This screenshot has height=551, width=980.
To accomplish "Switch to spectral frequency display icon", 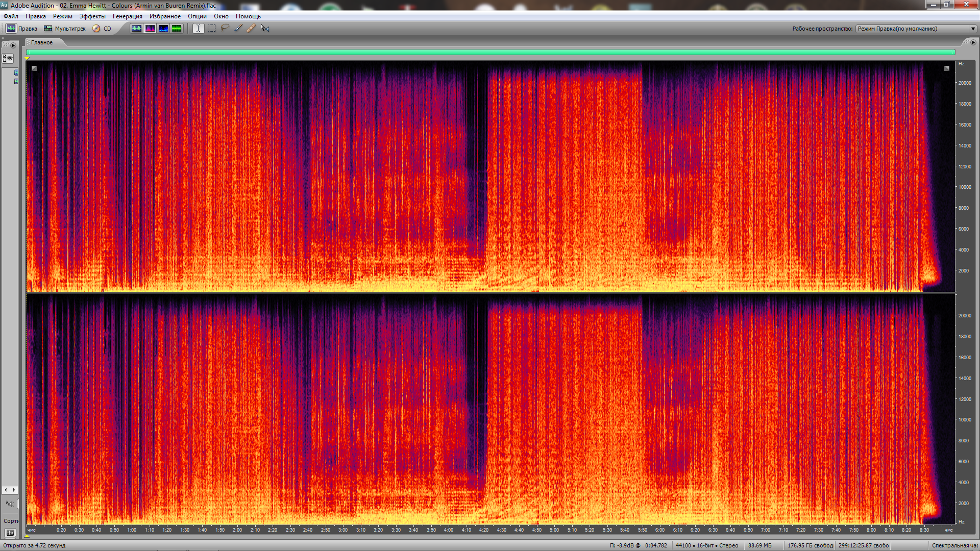I will coord(150,29).
